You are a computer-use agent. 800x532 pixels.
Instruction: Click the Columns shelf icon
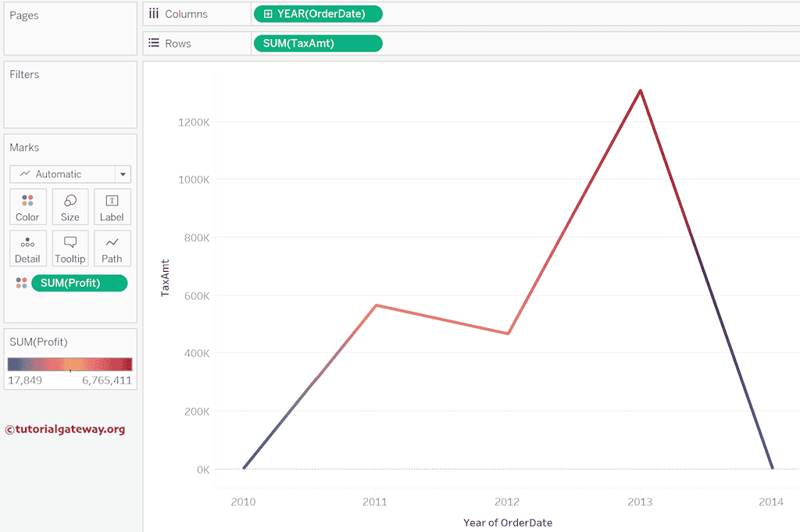pos(154,14)
